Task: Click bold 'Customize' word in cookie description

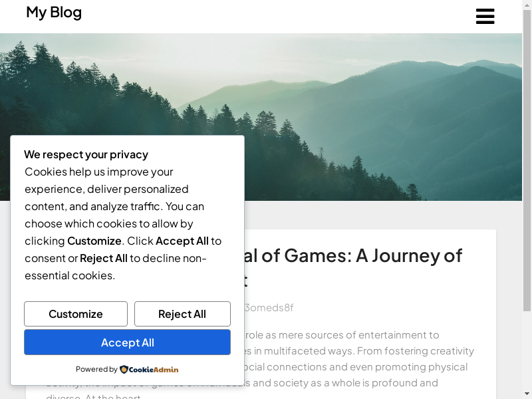Action: [94, 241]
